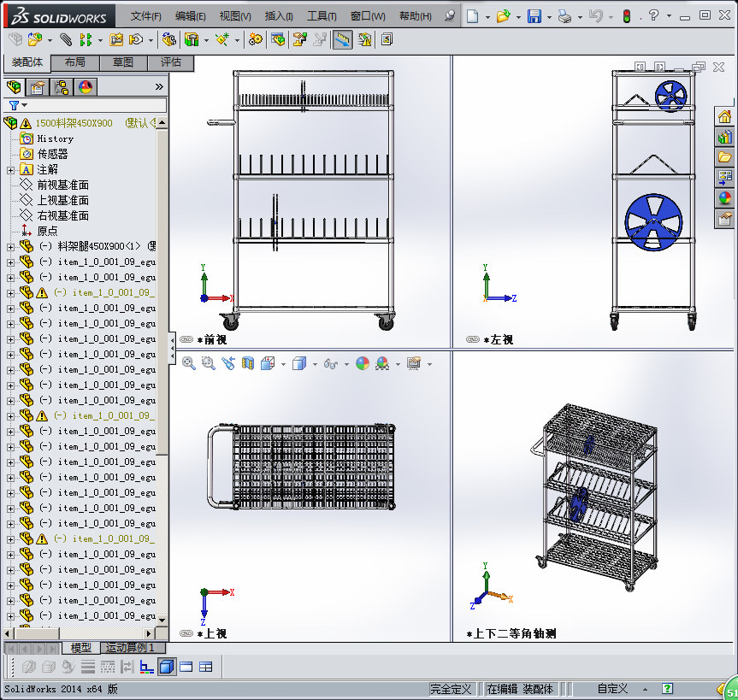Click the Previous View icon

pos(228,363)
